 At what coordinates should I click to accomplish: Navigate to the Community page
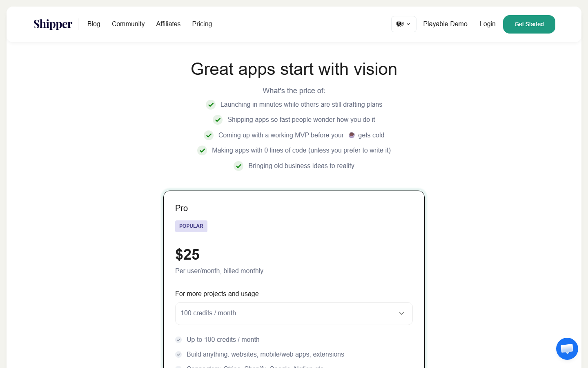point(128,24)
